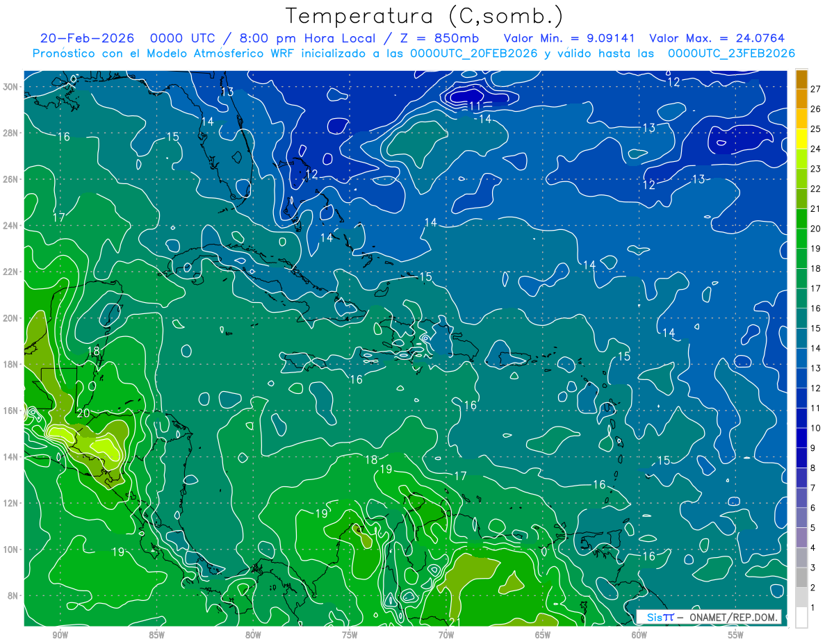
Task: Click the 14N latitude axis label
Action: click(11, 457)
